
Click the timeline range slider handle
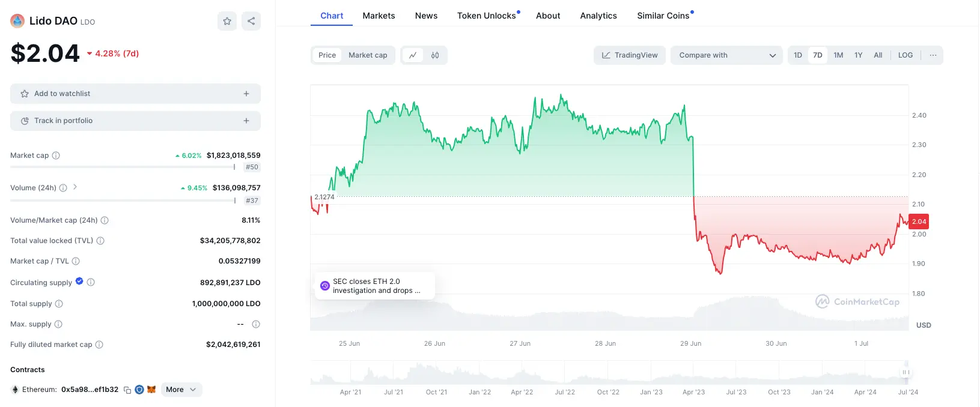click(905, 373)
